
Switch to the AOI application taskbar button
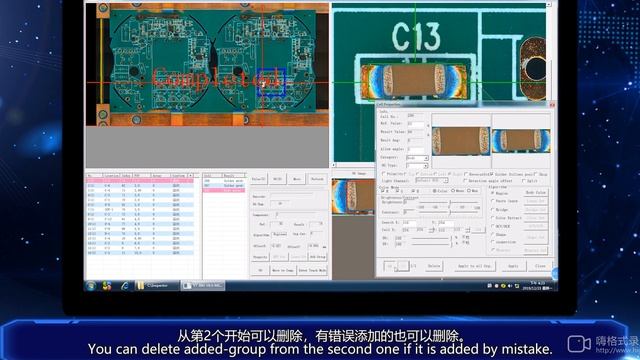click(x=203, y=286)
